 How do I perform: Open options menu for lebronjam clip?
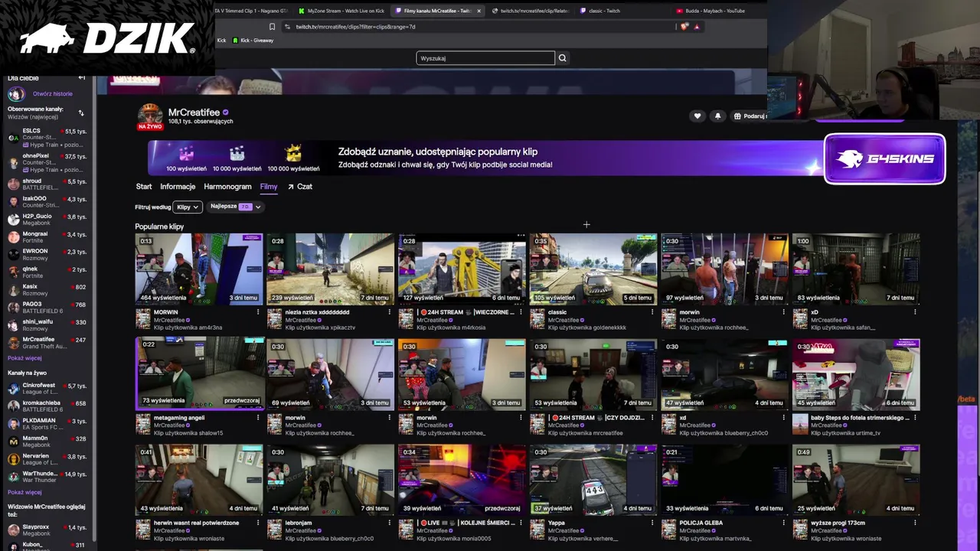tap(390, 523)
